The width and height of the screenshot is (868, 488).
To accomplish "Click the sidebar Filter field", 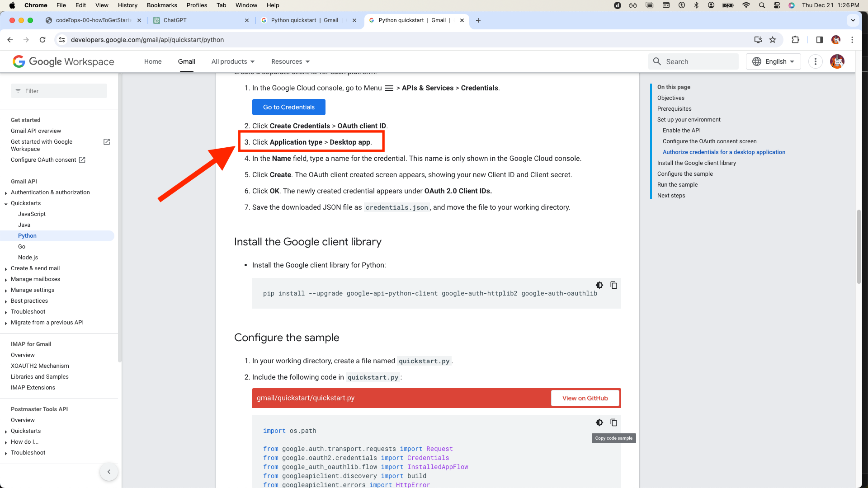I will (59, 91).
